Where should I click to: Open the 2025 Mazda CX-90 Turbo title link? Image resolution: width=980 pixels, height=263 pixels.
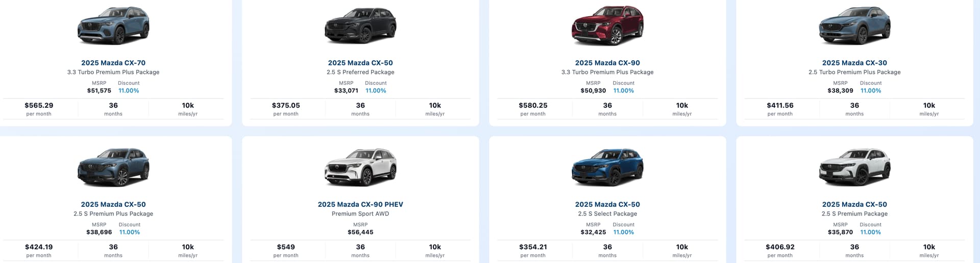[x=607, y=63]
